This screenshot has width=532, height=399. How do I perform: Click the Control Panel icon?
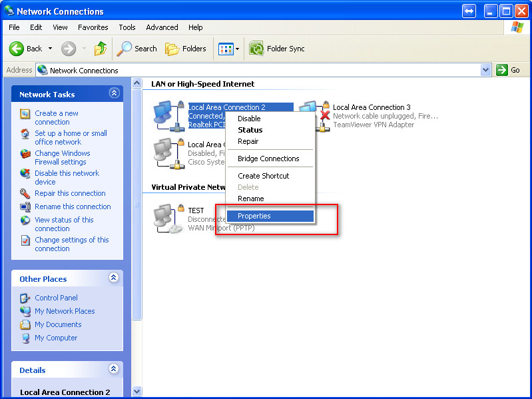point(25,298)
